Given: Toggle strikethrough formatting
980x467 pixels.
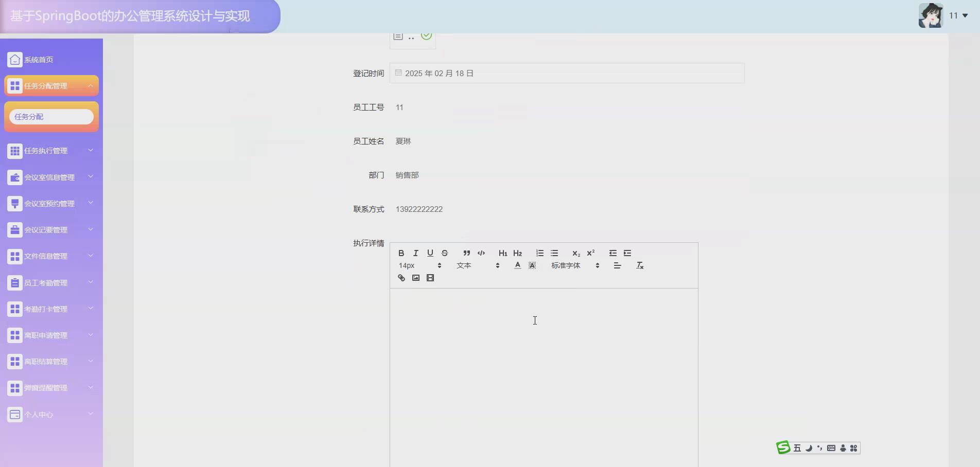Looking at the screenshot, I should point(444,253).
